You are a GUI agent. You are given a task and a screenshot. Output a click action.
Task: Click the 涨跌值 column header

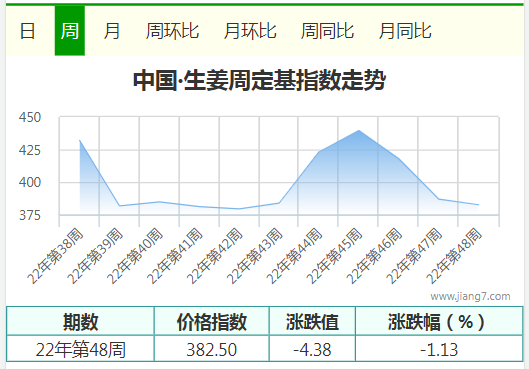click(x=312, y=321)
